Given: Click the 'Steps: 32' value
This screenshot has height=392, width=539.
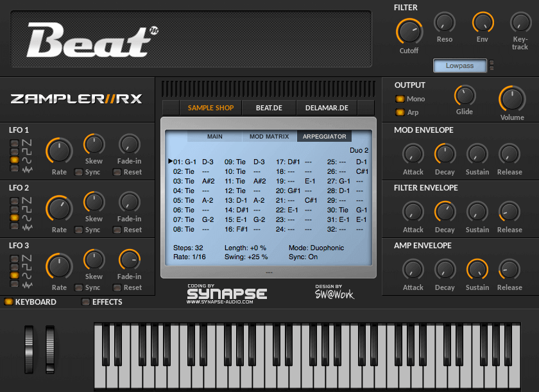Looking at the screenshot, I should click(188, 248).
